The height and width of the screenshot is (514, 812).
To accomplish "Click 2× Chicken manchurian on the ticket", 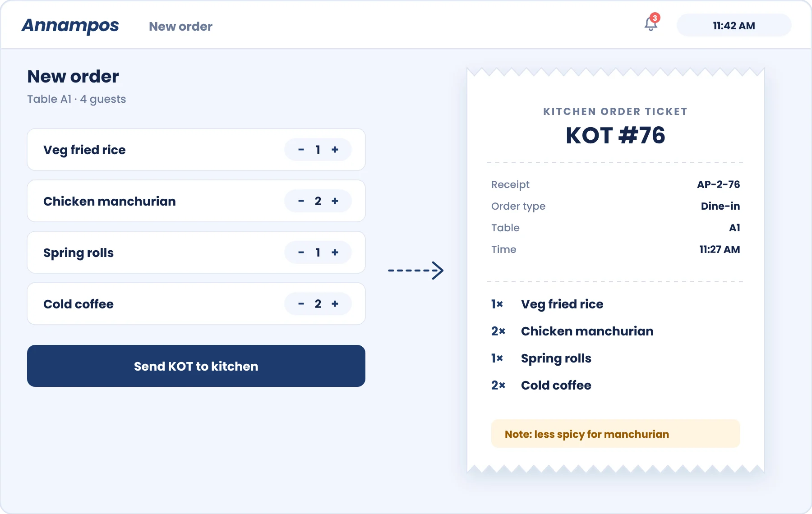I will coord(572,331).
